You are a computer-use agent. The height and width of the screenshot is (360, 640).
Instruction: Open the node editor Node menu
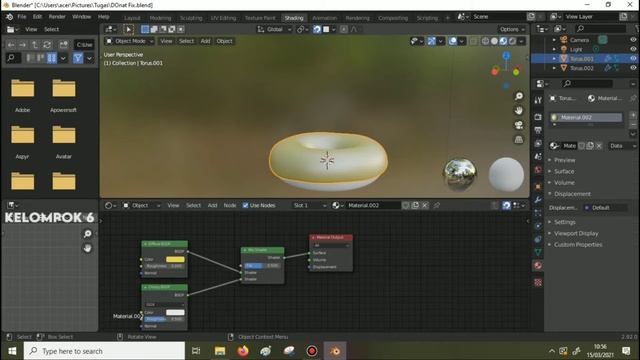point(230,205)
